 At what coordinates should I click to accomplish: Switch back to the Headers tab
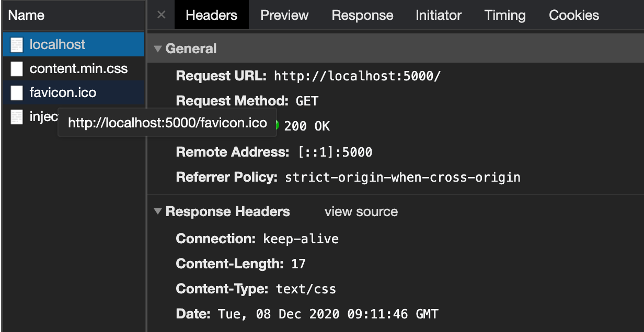(x=211, y=15)
